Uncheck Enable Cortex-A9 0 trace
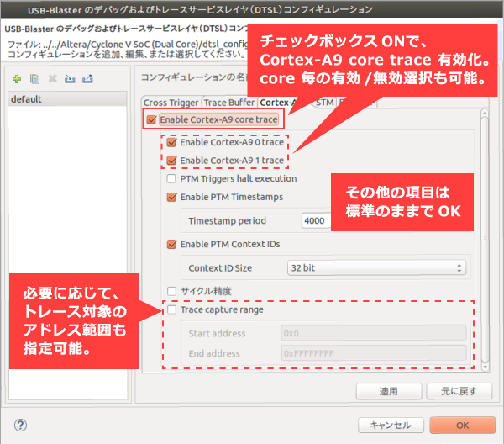This screenshot has height=444, width=504. pyautogui.click(x=172, y=142)
